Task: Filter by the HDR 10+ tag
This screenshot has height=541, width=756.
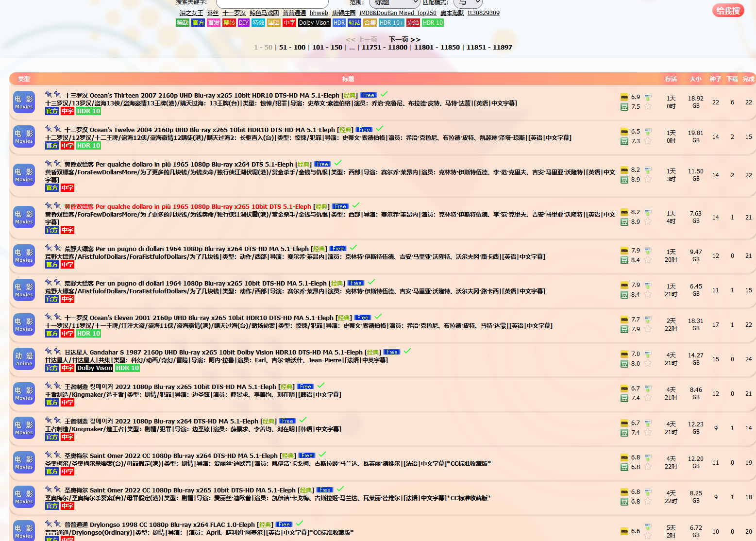Action: 391,23
